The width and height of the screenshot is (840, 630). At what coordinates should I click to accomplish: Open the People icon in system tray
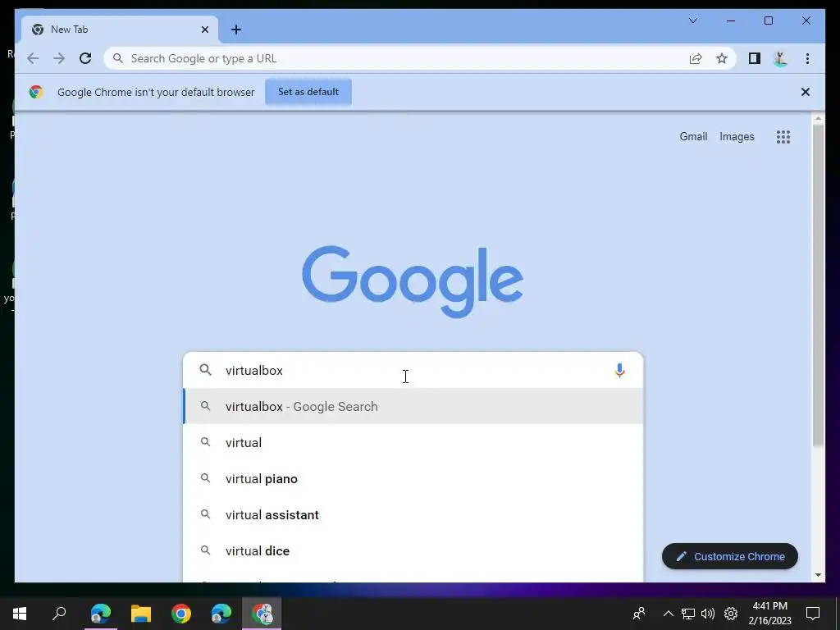(638, 614)
